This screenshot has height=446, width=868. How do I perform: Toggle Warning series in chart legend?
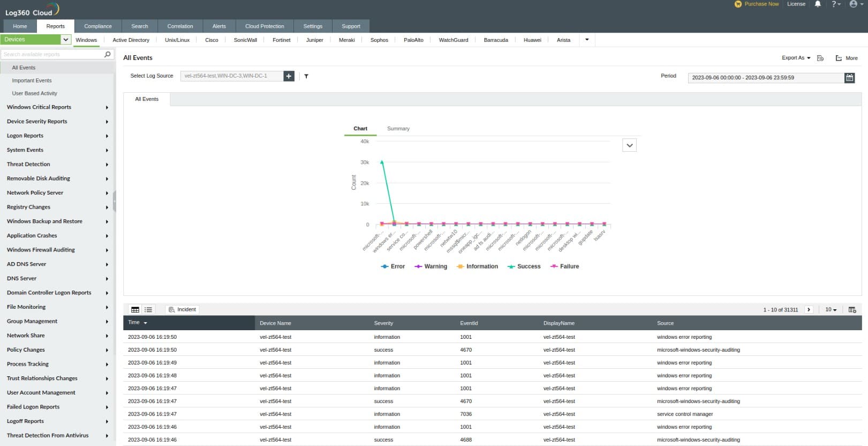(431, 266)
